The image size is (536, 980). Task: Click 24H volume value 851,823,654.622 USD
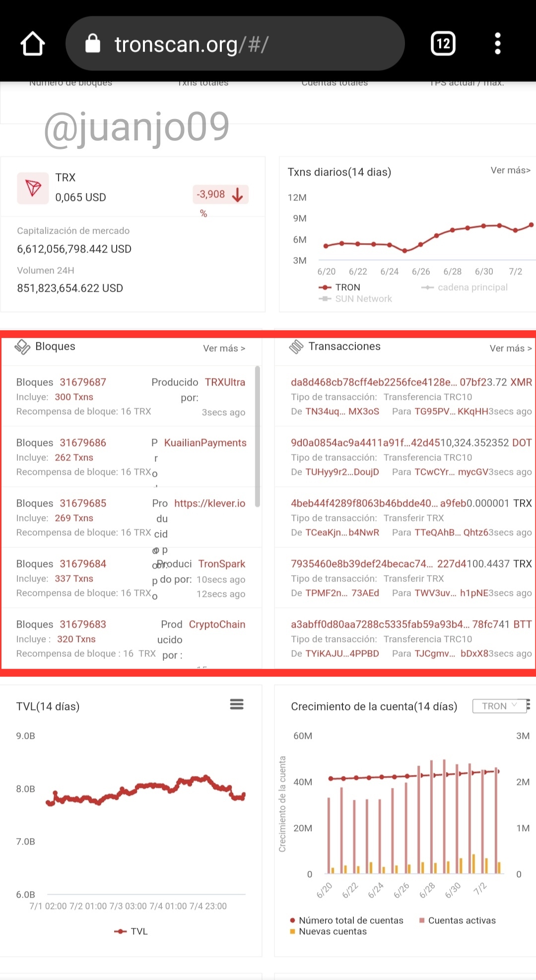(x=70, y=288)
